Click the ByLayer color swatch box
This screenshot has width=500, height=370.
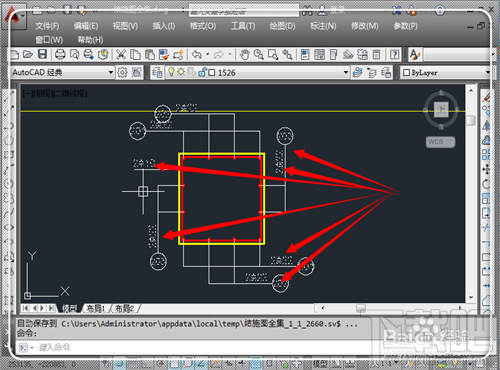[406, 73]
